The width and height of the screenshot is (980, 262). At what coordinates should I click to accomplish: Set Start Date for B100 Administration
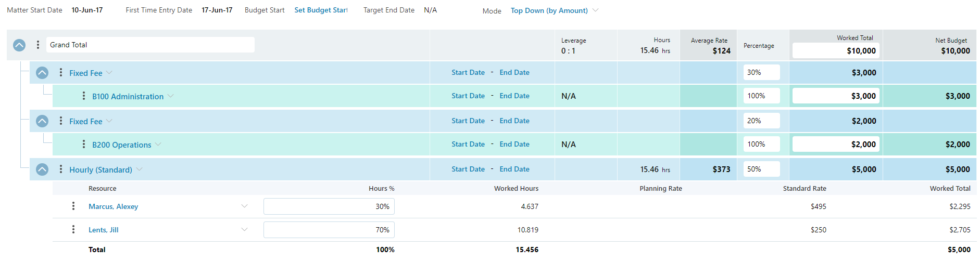pyautogui.click(x=468, y=96)
